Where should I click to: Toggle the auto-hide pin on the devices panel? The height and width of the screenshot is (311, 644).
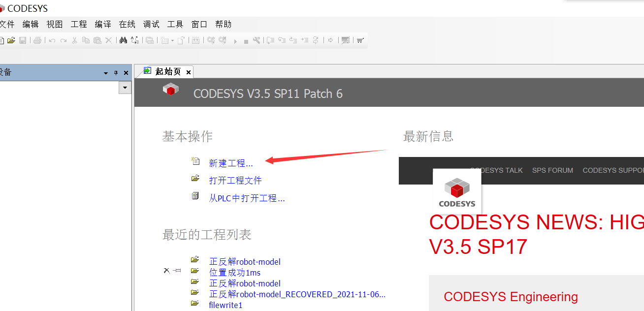(x=116, y=72)
